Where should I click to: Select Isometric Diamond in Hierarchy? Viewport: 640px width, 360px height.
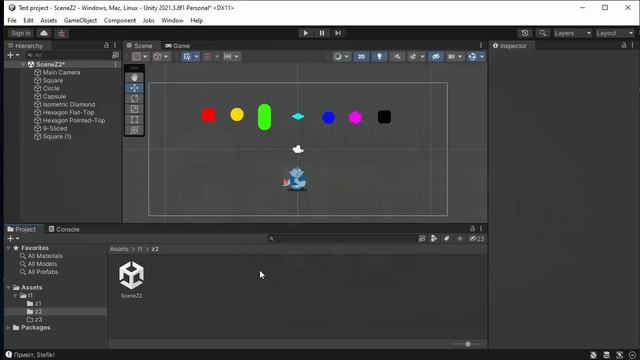[x=69, y=104]
